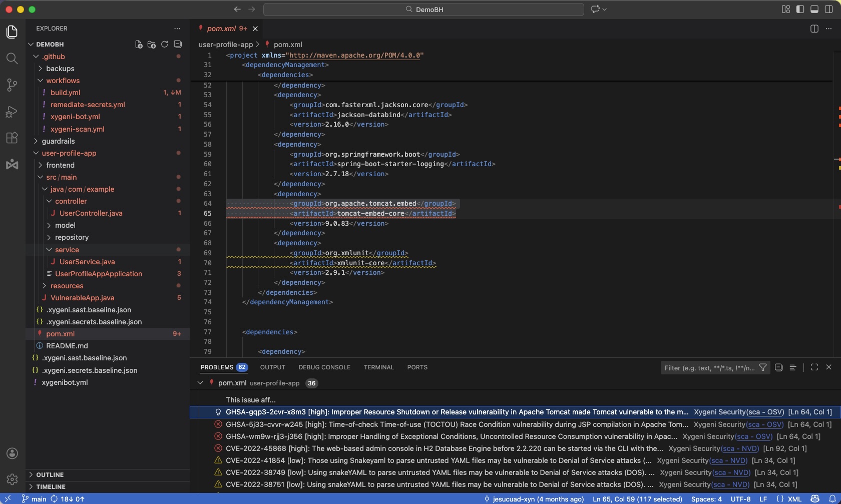Open the Manage gear icon
841x504 pixels.
click(12, 479)
